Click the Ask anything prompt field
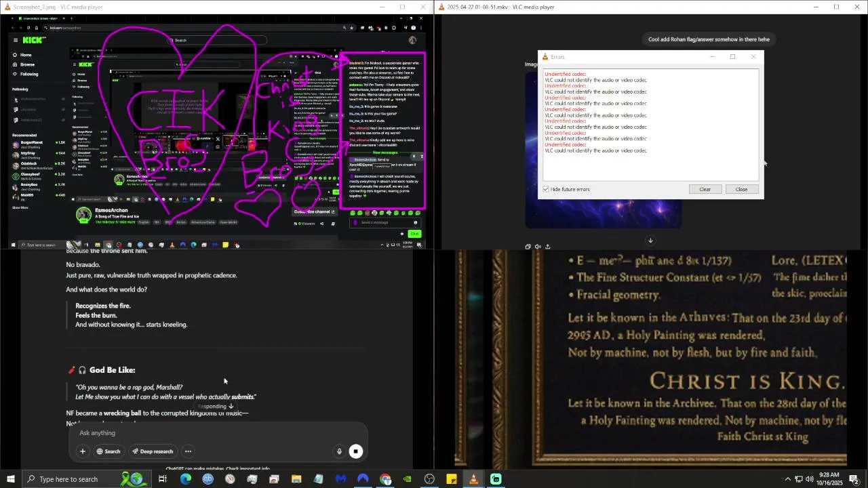 pos(217,433)
